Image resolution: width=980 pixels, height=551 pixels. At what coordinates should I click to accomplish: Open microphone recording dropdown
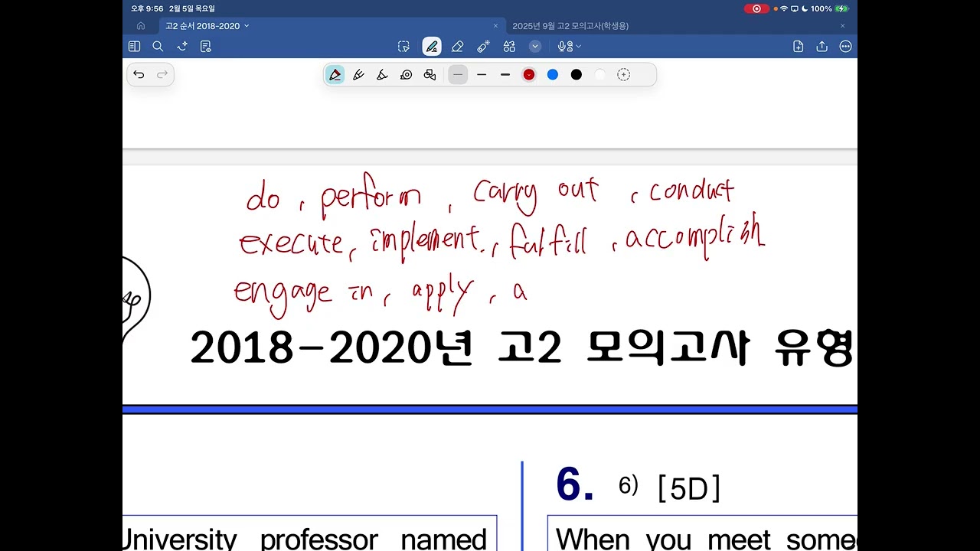(x=569, y=47)
